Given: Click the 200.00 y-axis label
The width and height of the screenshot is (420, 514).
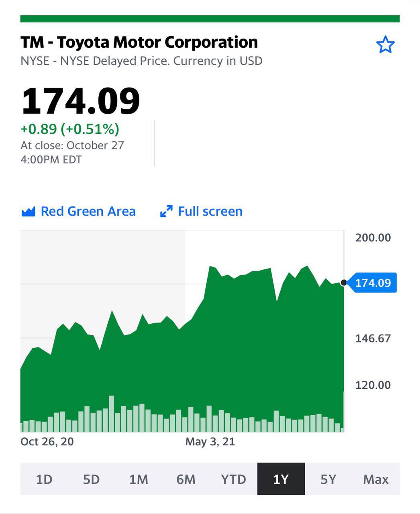Looking at the screenshot, I should coord(373,238).
